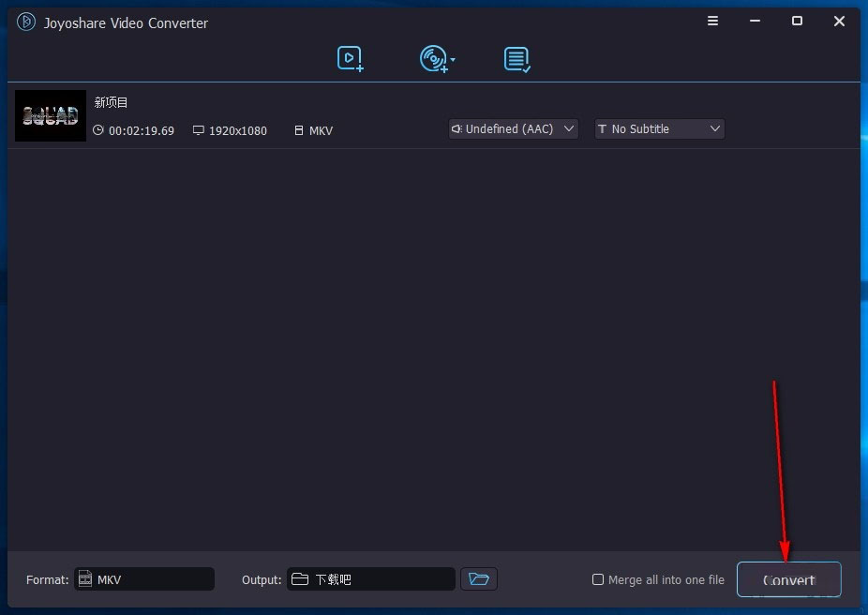Click the video thumbnail of 新项目
The width and height of the screenshot is (868, 615).
(x=50, y=115)
